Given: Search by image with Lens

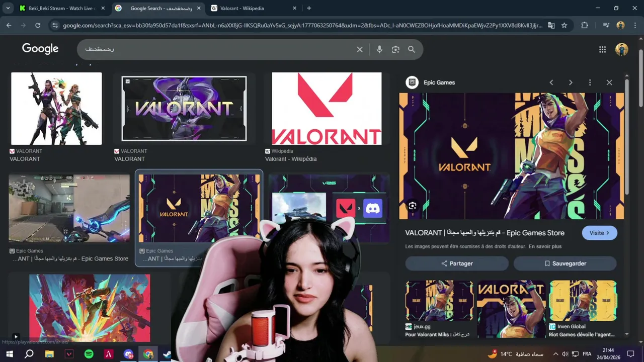Looking at the screenshot, I should [395, 49].
